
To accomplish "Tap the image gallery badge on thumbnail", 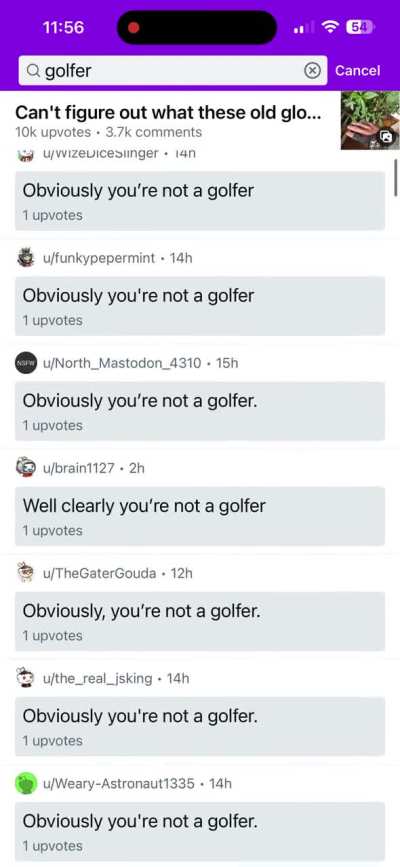I will (x=388, y=137).
